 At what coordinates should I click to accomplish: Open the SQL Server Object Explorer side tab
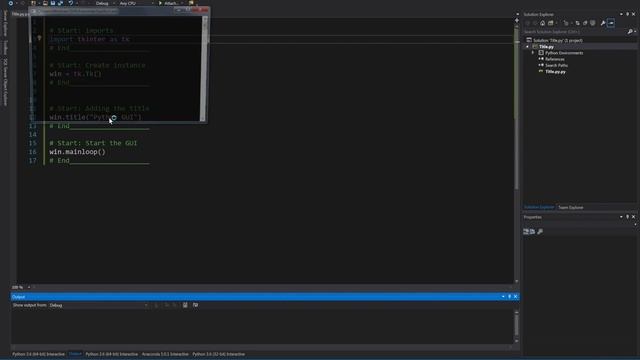(x=5, y=82)
